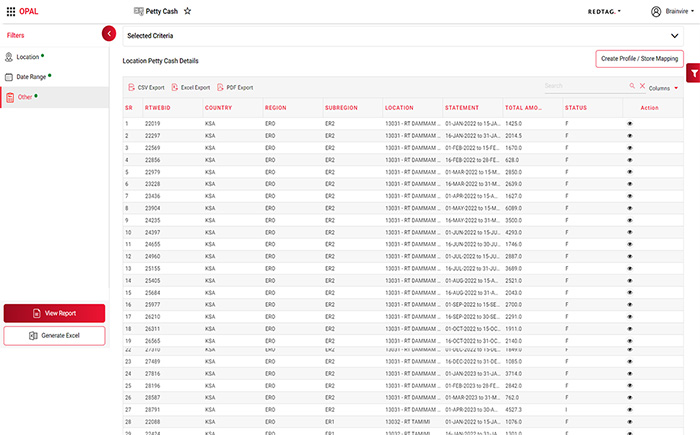
Task: Click the eye icon for row 23 (27489)
Action: click(630, 361)
